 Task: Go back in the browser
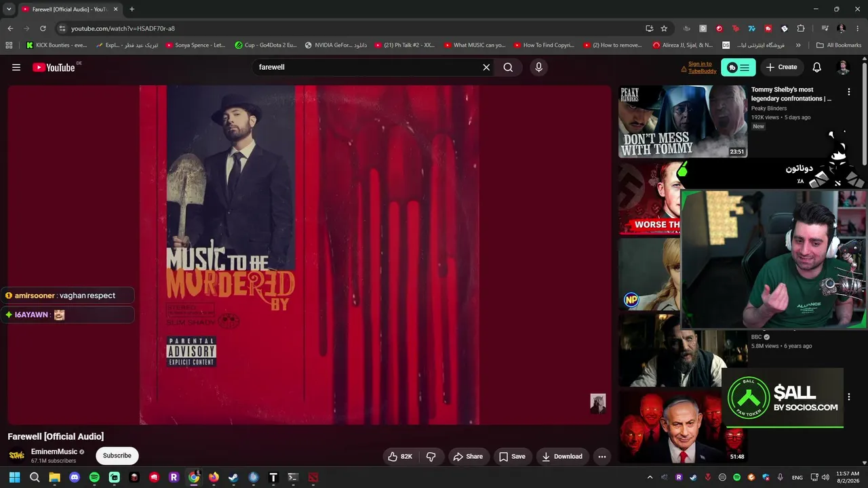[10, 28]
